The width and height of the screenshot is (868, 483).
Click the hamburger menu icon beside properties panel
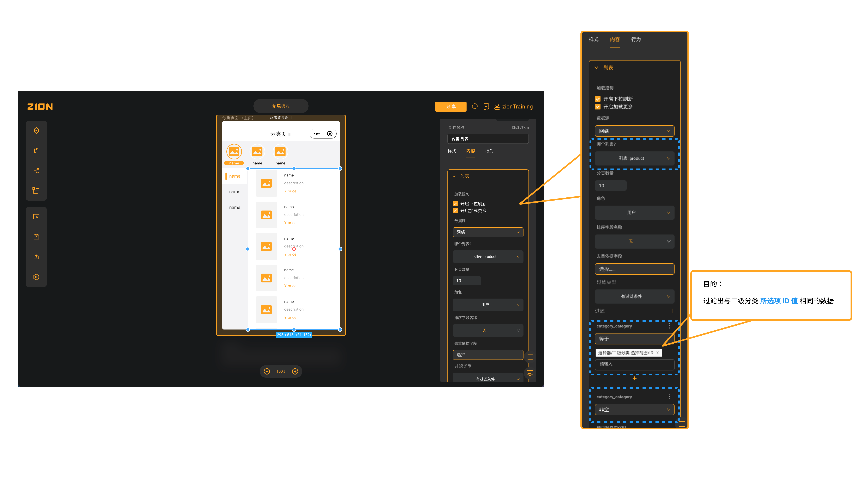point(530,357)
